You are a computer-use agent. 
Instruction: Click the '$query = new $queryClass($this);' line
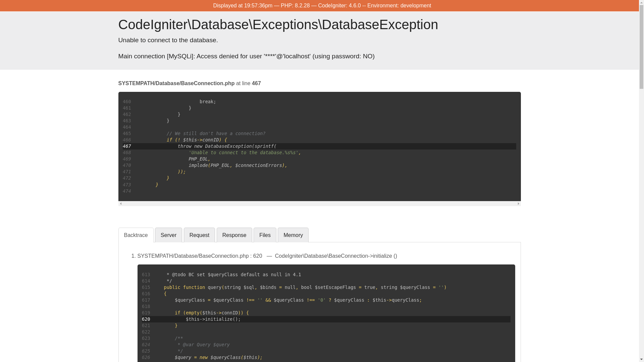click(x=218, y=357)
